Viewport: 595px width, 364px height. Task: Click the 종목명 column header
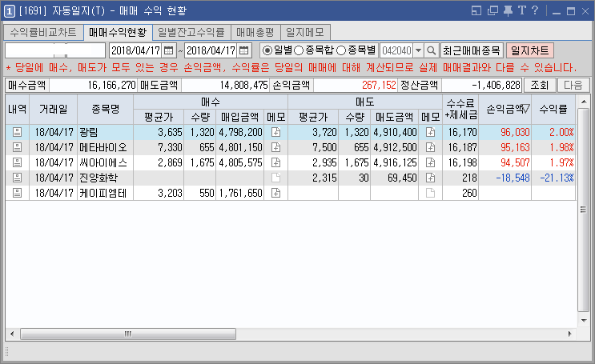click(x=105, y=109)
